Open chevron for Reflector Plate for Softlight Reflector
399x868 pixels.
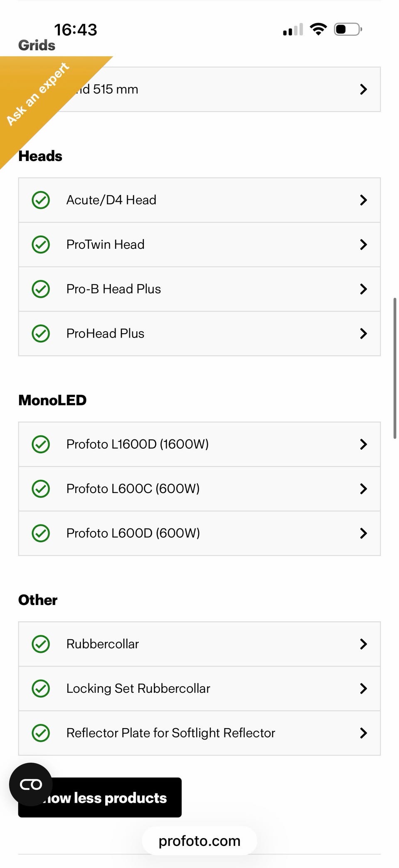point(363,733)
